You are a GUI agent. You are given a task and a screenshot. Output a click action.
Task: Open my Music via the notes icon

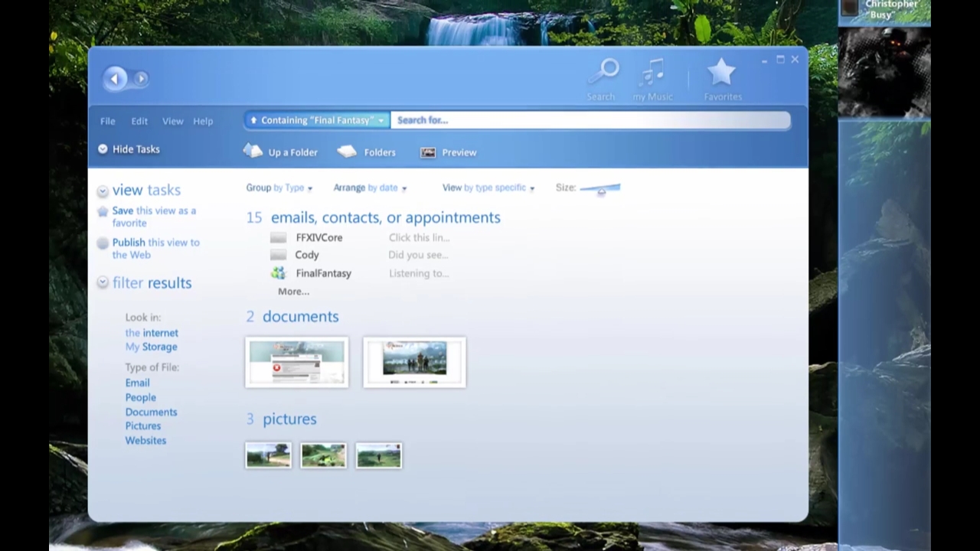652,72
